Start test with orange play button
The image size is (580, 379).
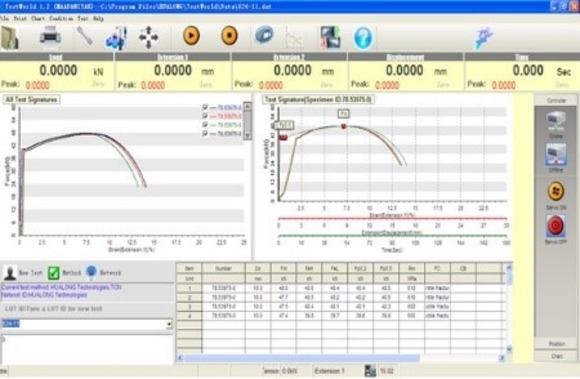click(192, 36)
